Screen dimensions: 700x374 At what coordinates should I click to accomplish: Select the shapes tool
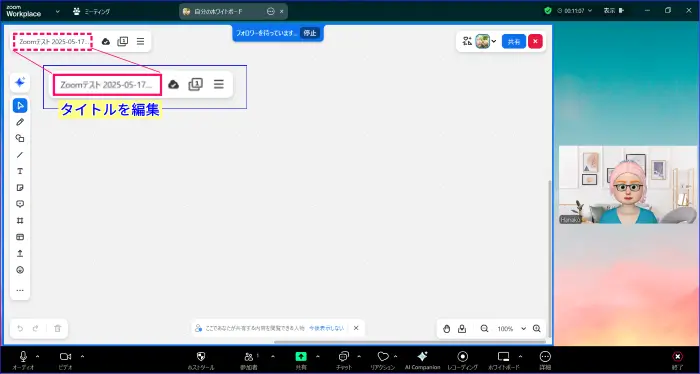coord(20,138)
